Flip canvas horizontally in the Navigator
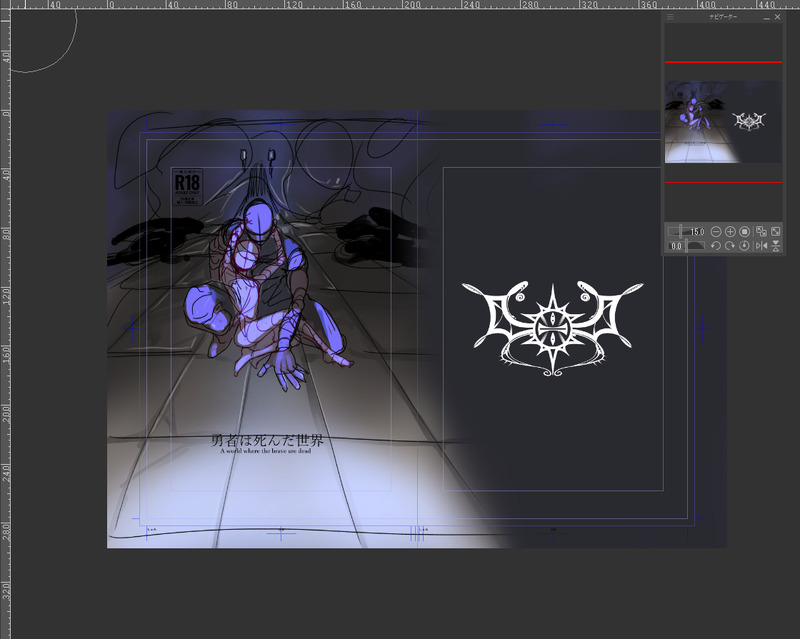 point(761,246)
